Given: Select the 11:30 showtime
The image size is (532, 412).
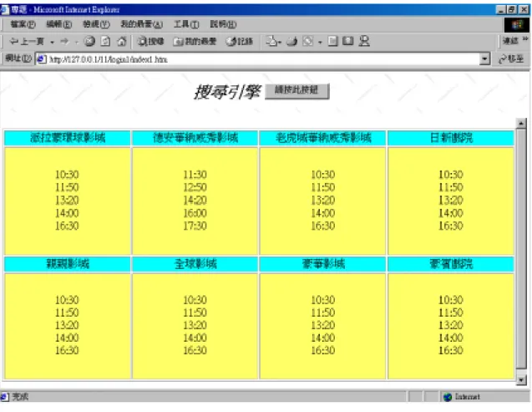Looking at the screenshot, I should pyautogui.click(x=195, y=175).
